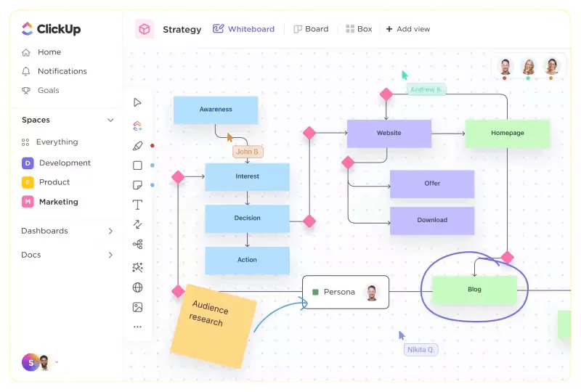Click the Nikita Q. cursor label
Image resolution: width=581 pixels, height=392 pixels.
click(420, 350)
